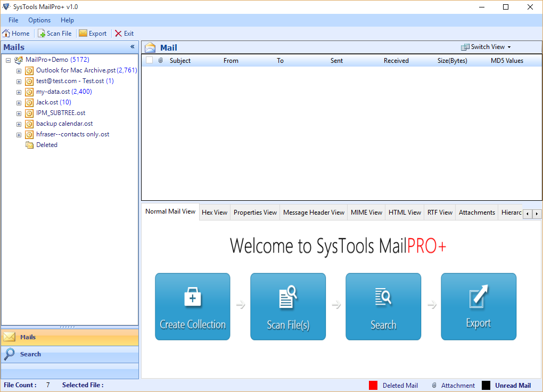Click the Create Collection tile
The image size is (543, 392).
[x=193, y=306]
